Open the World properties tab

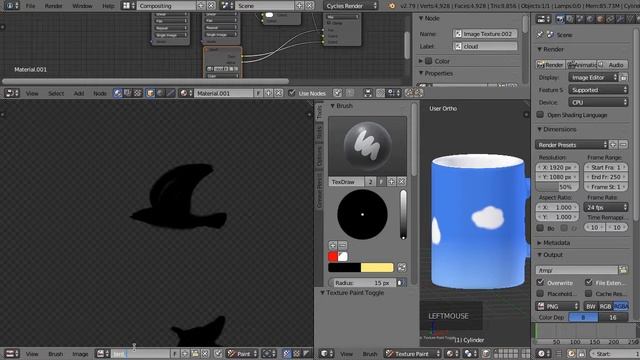[x=590, y=19]
